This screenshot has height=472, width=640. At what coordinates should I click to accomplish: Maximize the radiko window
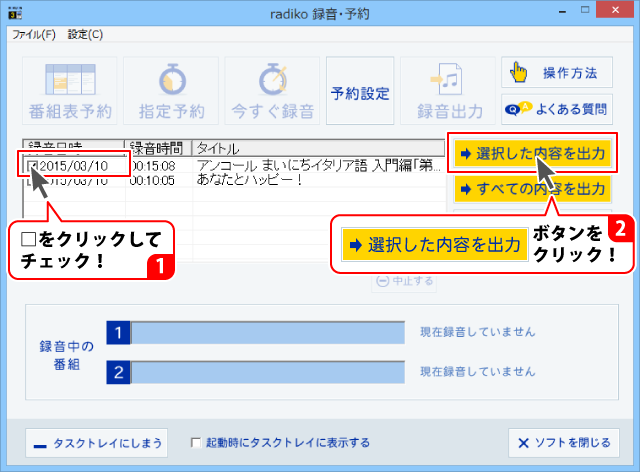pyautogui.click(x=585, y=10)
